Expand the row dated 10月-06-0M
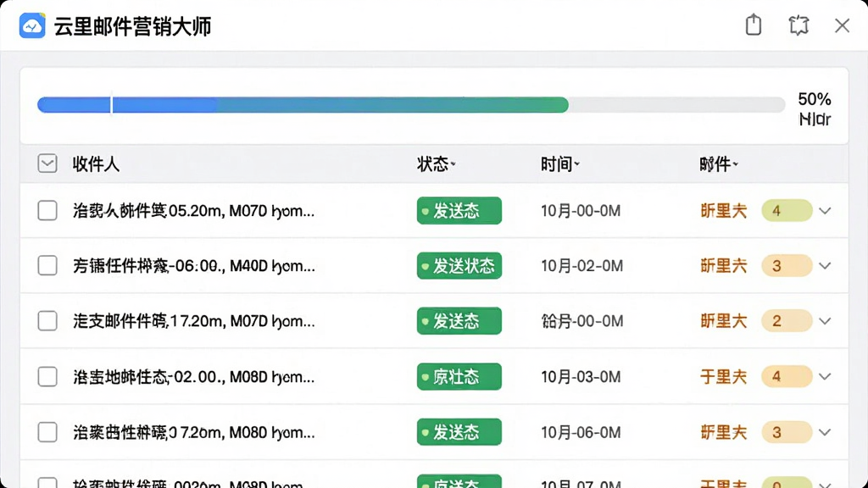This screenshot has width=868, height=488. pos(825,433)
